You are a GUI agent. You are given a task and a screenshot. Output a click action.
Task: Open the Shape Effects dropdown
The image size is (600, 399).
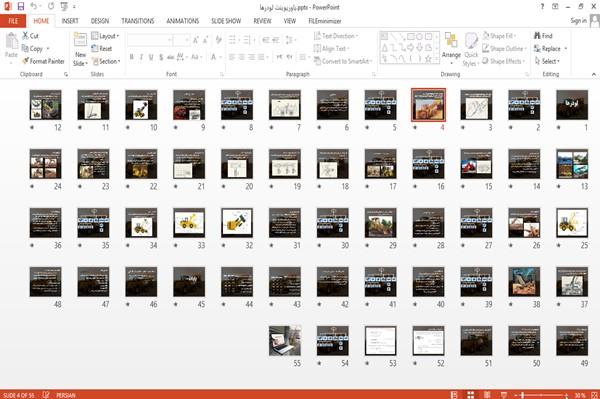pos(504,61)
